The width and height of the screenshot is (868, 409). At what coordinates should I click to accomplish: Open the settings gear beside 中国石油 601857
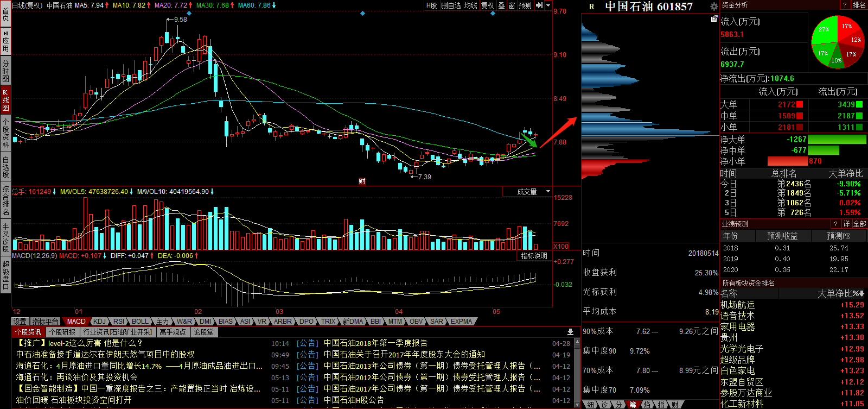click(x=713, y=6)
